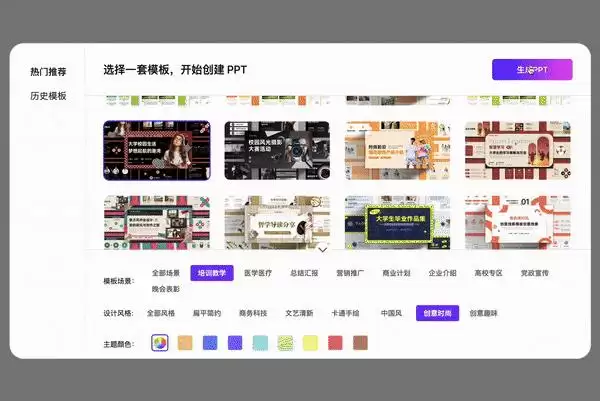Screen dimensions: 600x401
Task: Pick the 创意趣味 design style
Action: [x=483, y=313]
